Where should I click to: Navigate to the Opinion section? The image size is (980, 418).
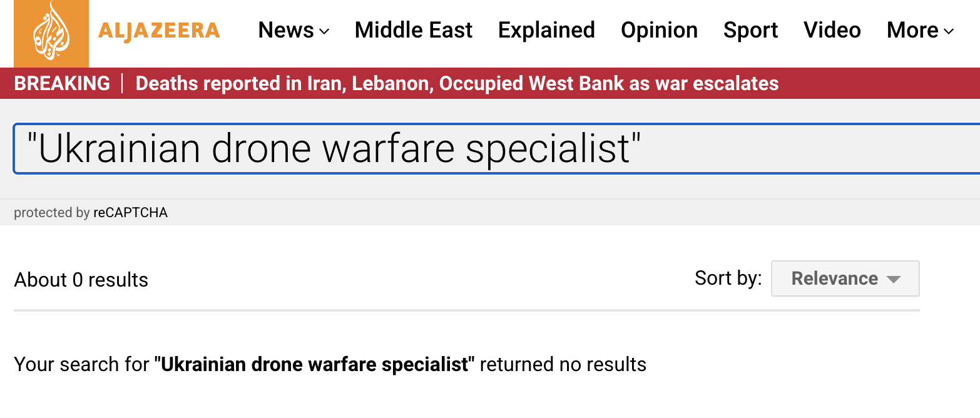point(659,30)
